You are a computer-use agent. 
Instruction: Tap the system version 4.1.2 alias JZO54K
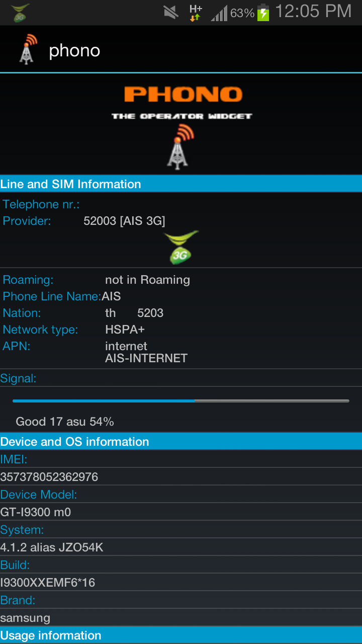pyautogui.click(x=52, y=547)
